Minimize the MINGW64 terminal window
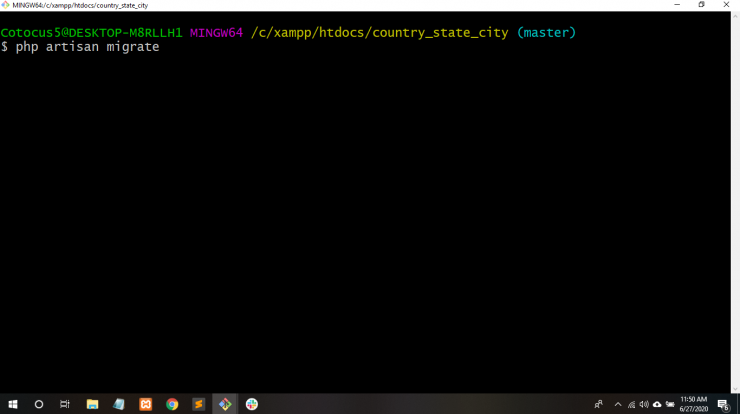 tap(677, 5)
